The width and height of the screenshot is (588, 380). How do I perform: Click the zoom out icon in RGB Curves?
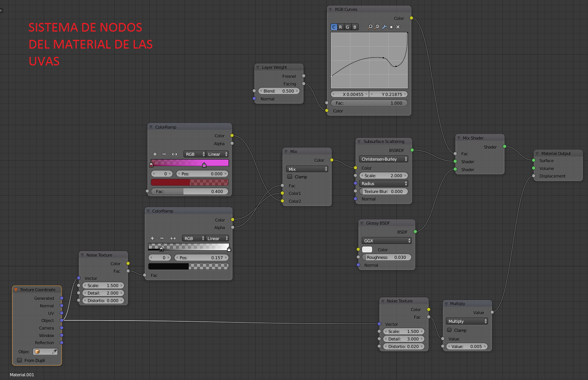tap(377, 27)
